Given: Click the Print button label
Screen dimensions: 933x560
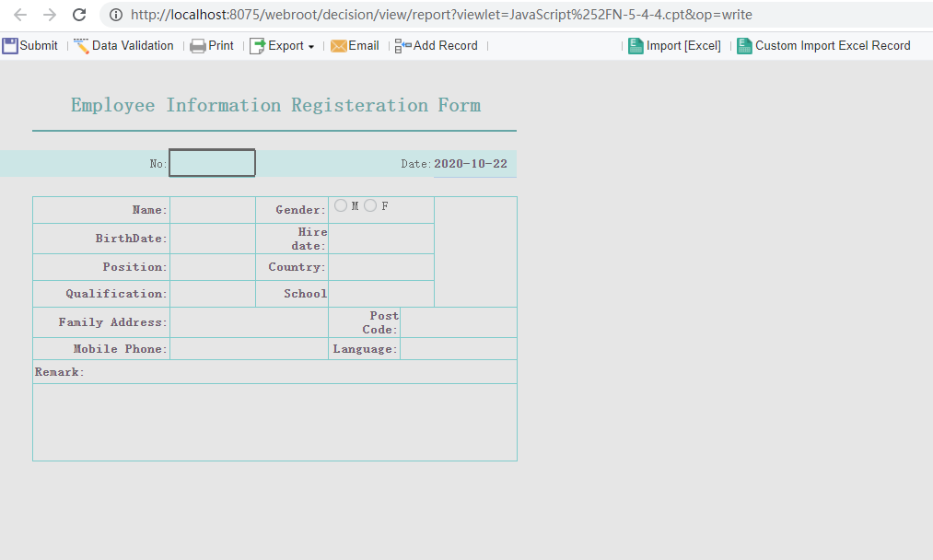Looking at the screenshot, I should pyautogui.click(x=221, y=46).
